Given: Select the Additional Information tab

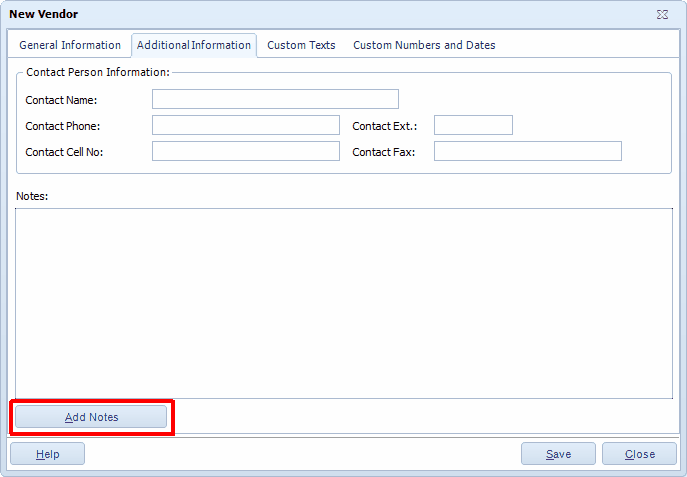Looking at the screenshot, I should click(194, 45).
